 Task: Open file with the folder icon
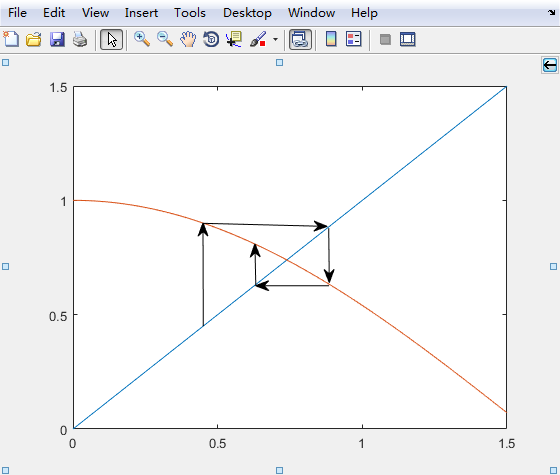(34, 39)
